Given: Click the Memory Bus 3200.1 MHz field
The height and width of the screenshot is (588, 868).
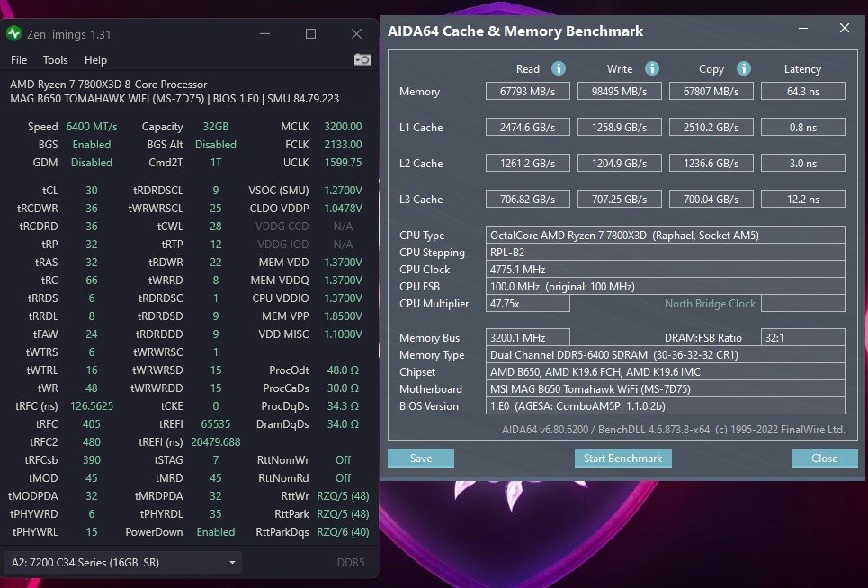Looking at the screenshot, I should coord(528,337).
